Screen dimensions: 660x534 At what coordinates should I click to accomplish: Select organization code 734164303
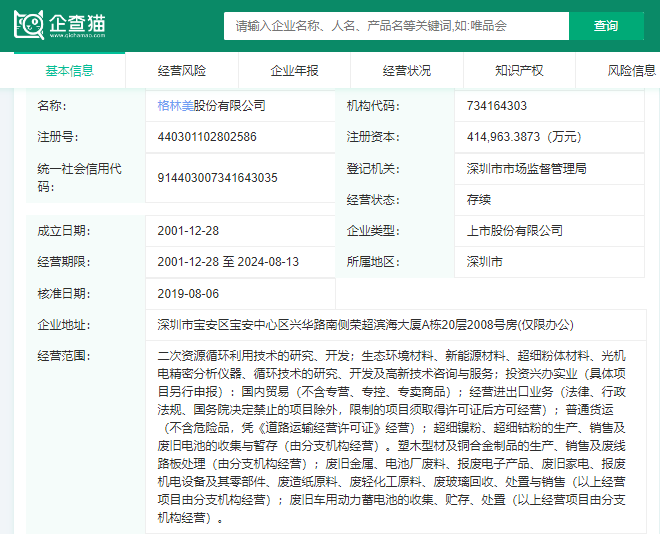click(x=497, y=106)
